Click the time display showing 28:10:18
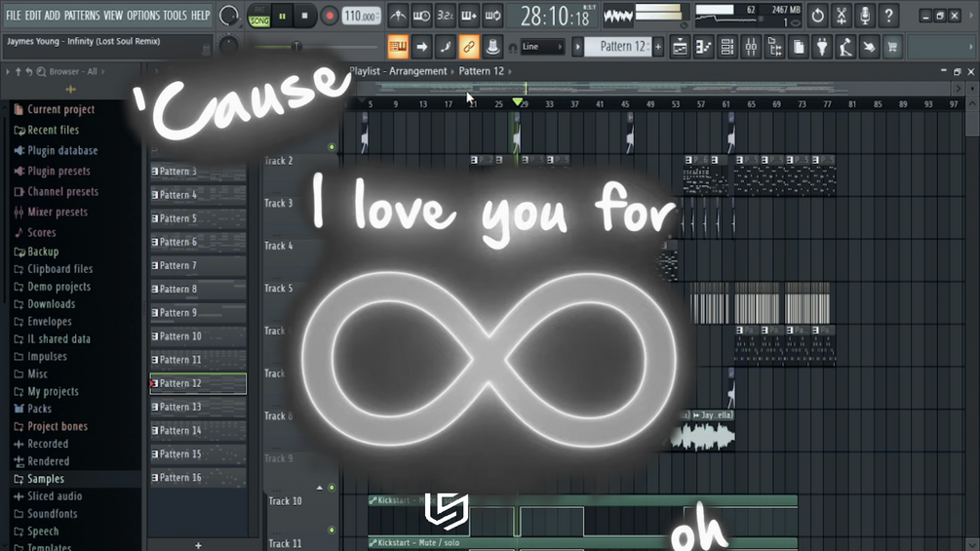This screenshot has height=551, width=980. (x=555, y=17)
